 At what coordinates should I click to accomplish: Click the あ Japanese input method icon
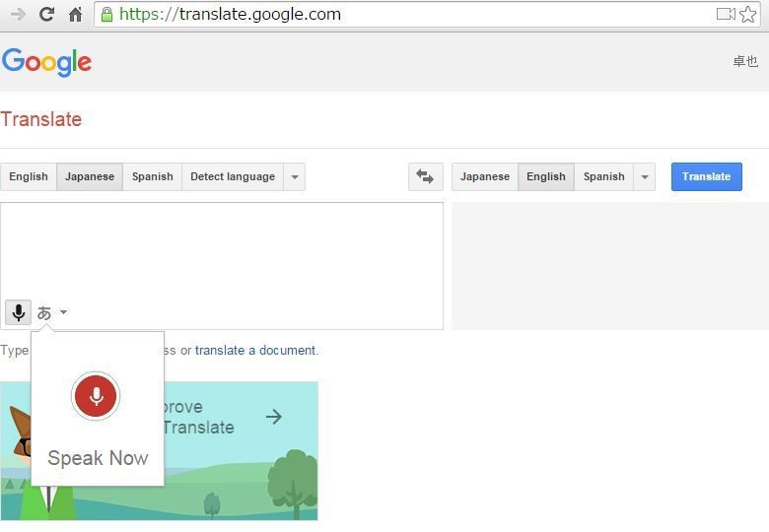click(44, 312)
